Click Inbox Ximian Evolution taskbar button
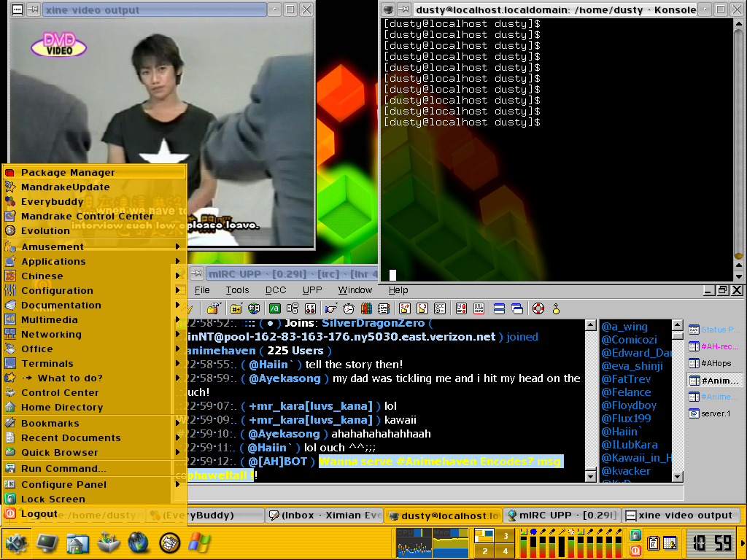 pyautogui.click(x=325, y=516)
